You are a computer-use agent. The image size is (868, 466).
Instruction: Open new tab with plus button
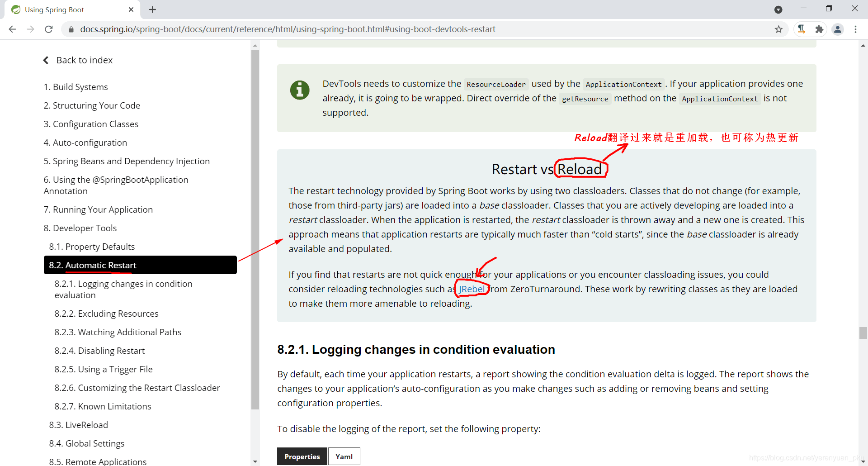pos(152,10)
